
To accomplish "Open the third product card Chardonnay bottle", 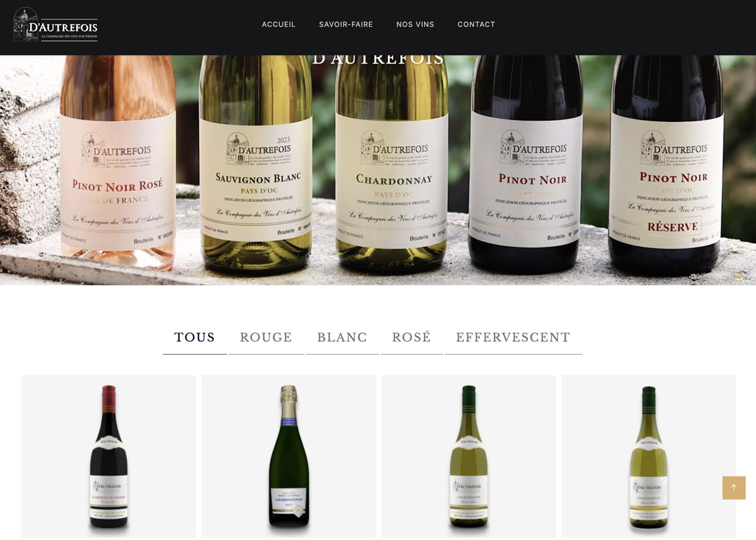I will [x=469, y=457].
